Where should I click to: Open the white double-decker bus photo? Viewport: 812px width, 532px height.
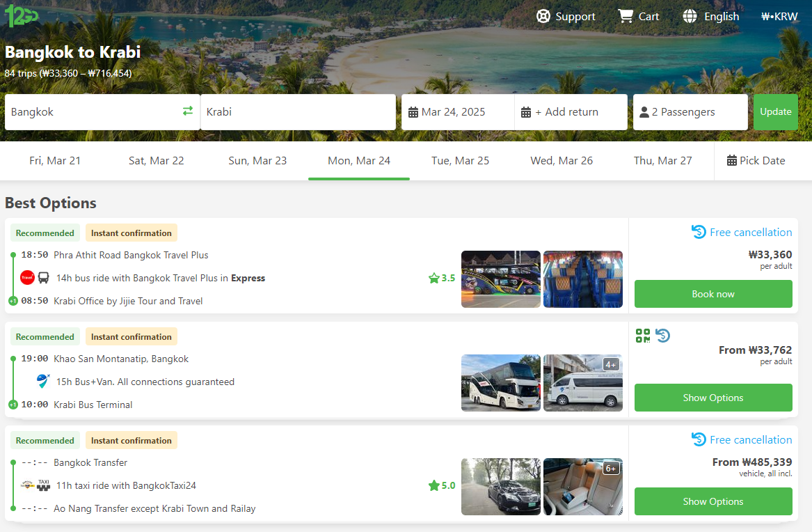501,383
